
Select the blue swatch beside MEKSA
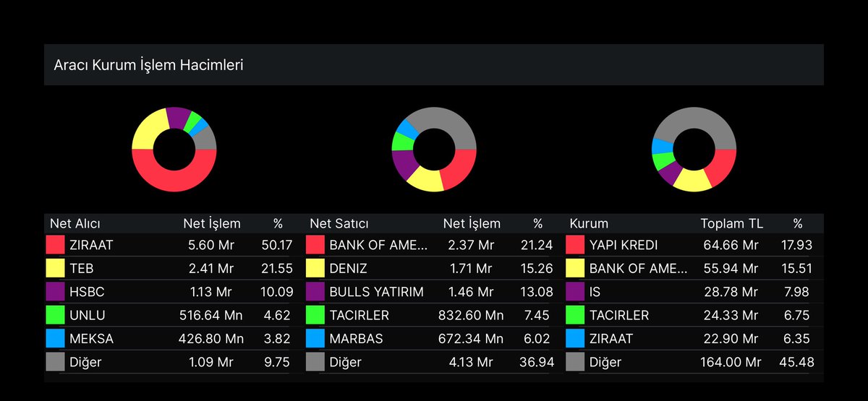coord(55,339)
